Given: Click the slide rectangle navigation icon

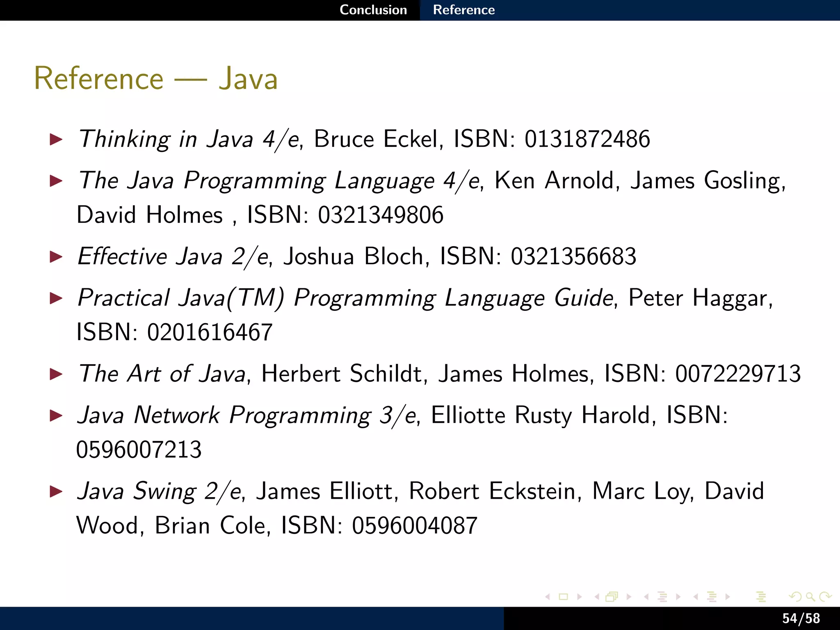Looking at the screenshot, I should [x=564, y=597].
